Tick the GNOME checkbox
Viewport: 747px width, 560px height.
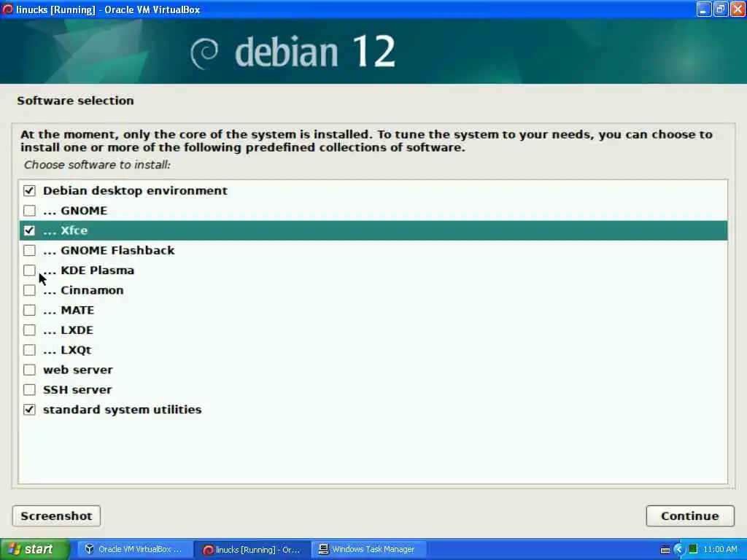coord(29,211)
